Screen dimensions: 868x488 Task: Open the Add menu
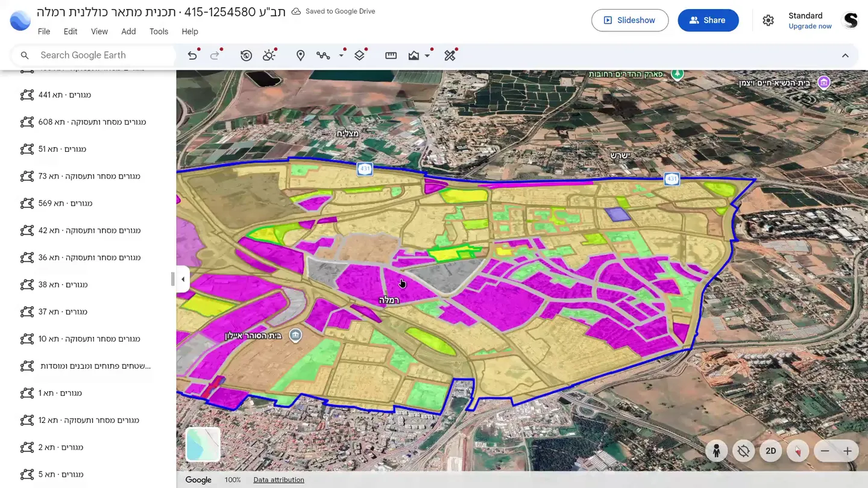[x=128, y=31]
